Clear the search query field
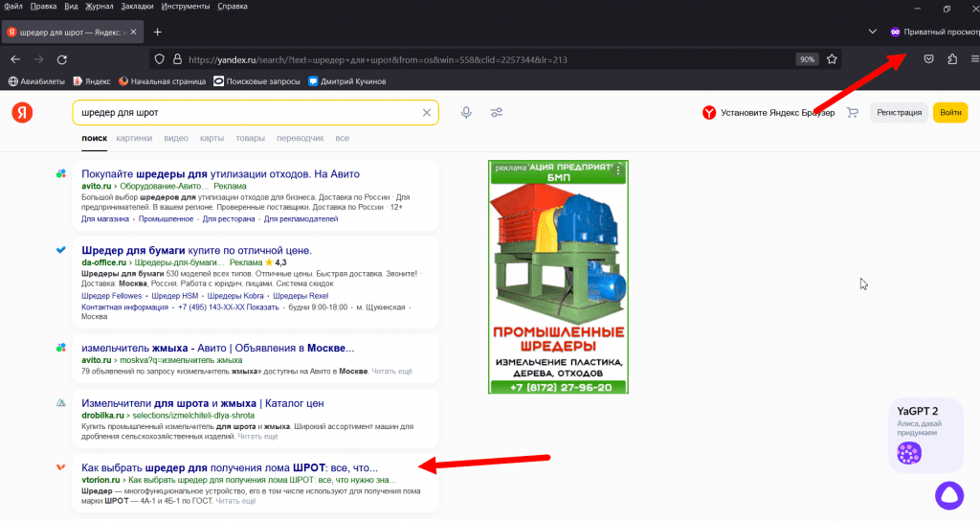 pos(426,113)
